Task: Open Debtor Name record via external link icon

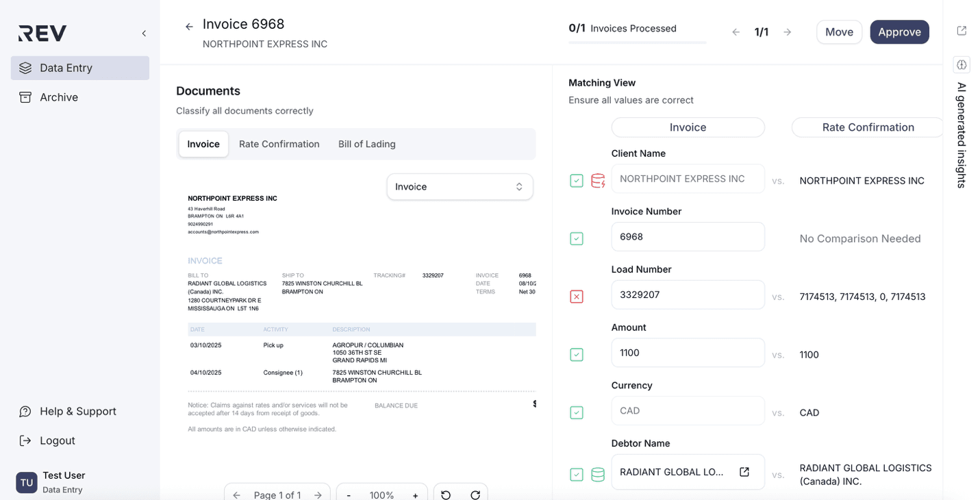Action: 744,472
